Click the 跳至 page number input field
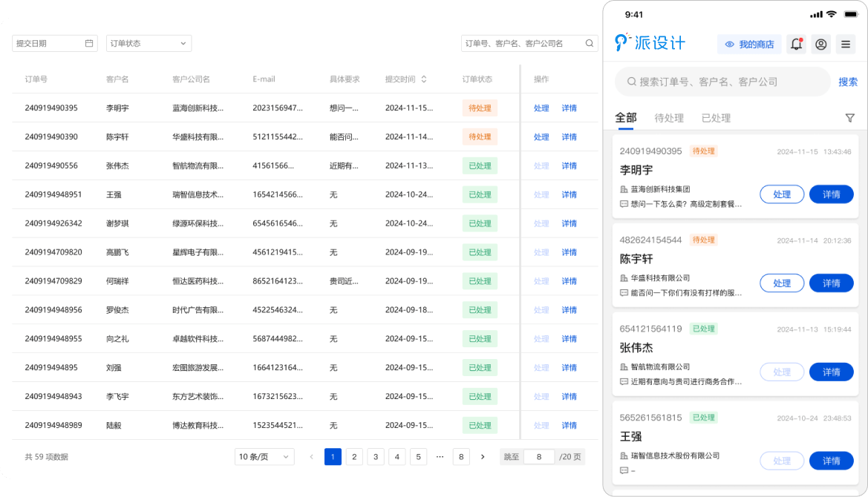Image resolution: width=868 pixels, height=497 pixels. 539,457
